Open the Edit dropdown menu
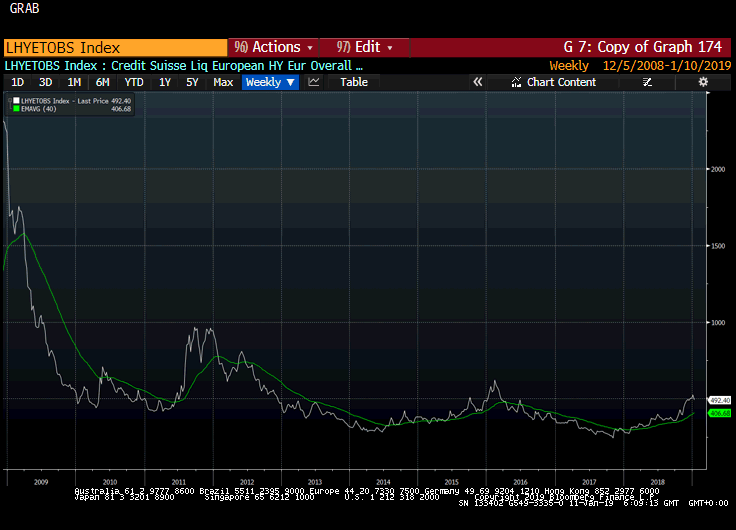 [366, 47]
